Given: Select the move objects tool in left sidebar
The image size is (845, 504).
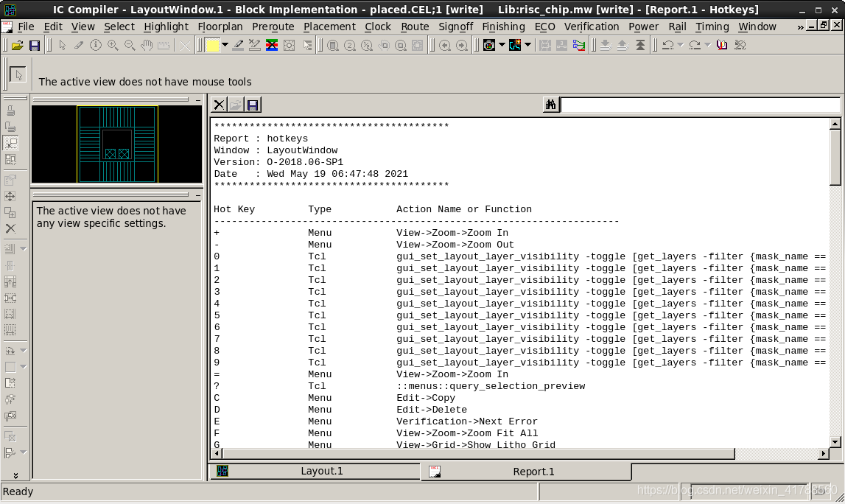Looking at the screenshot, I should coord(10,197).
